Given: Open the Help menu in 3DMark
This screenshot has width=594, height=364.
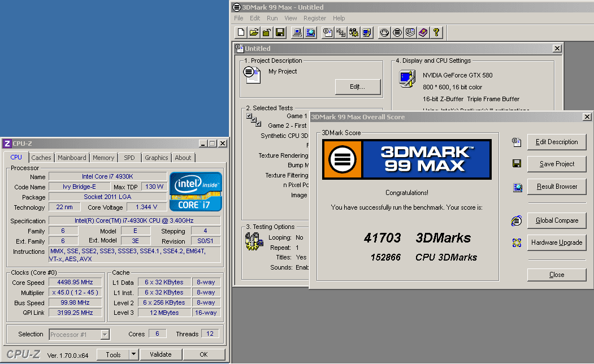Looking at the screenshot, I should tap(339, 18).
